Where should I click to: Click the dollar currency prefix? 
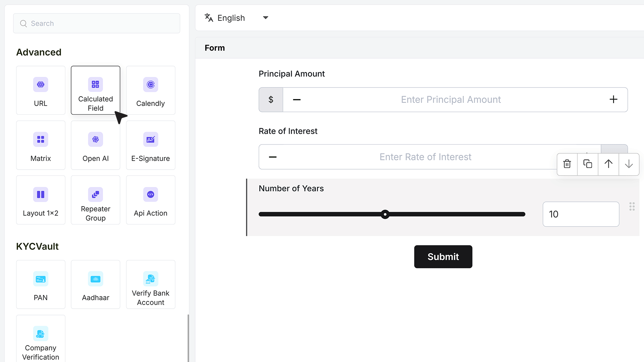click(271, 100)
